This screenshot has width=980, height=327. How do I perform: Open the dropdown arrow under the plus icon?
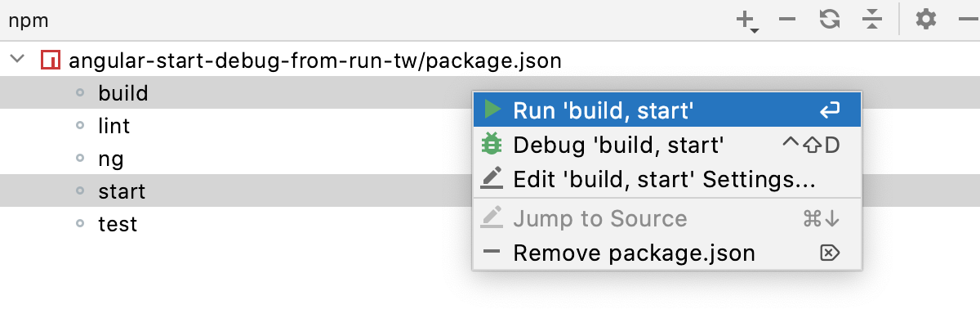(x=755, y=31)
